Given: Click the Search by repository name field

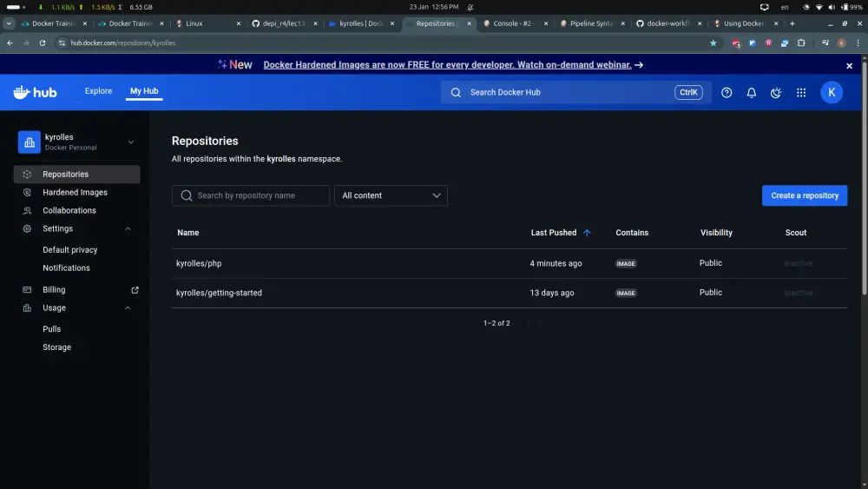Looking at the screenshot, I should coord(251,195).
